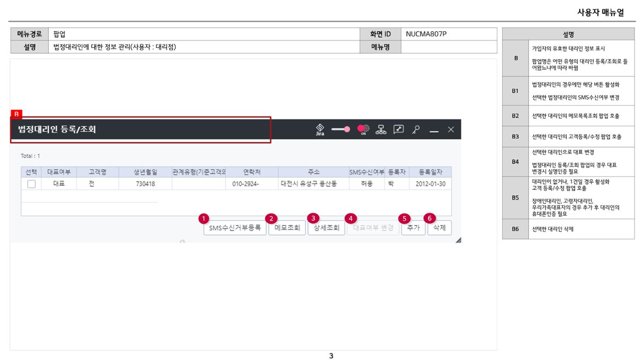The image size is (644, 362).
Task: Click the 법정대리인 등록/조회 popup title
Action: tap(57, 130)
